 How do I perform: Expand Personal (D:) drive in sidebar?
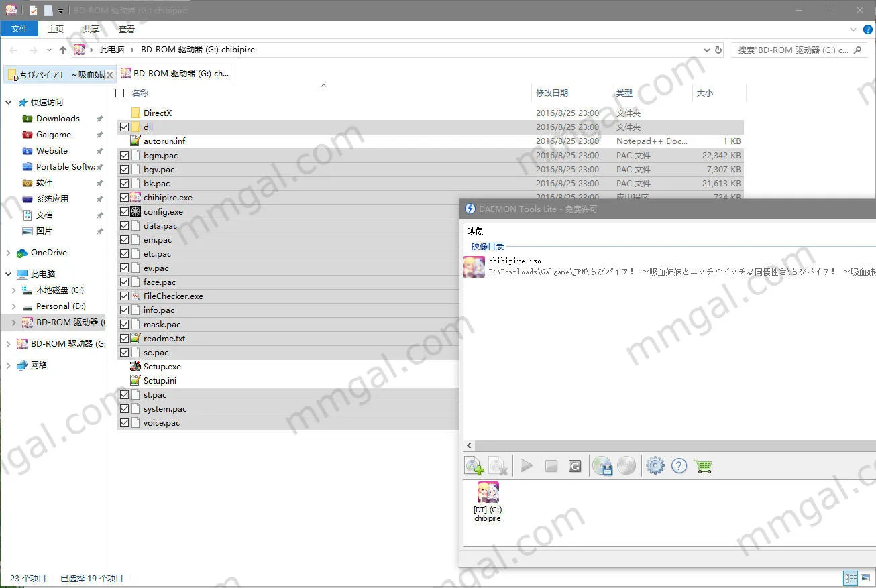click(14, 306)
